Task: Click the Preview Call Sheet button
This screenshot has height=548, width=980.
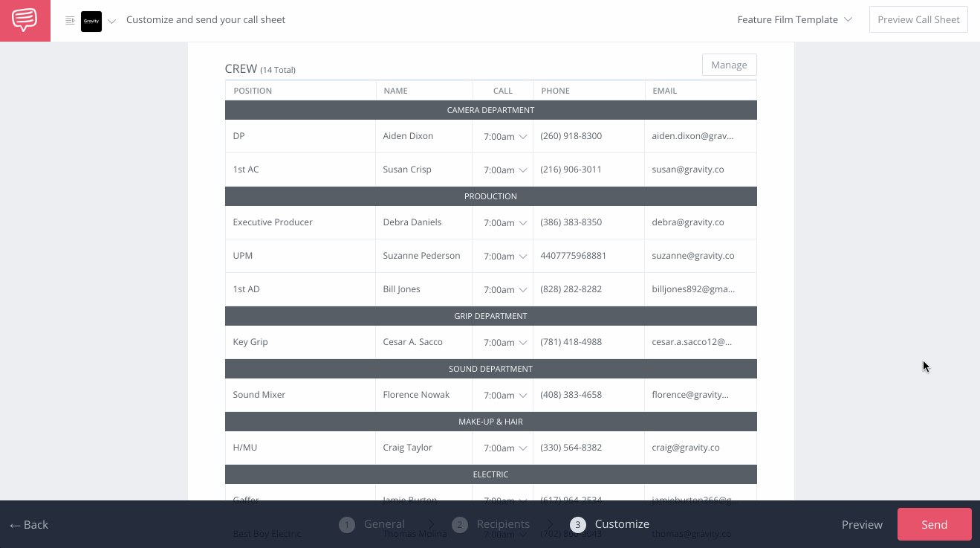Action: point(918,19)
